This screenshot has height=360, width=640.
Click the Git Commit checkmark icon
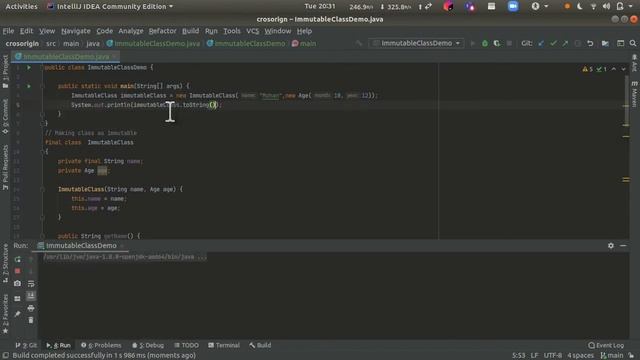pos(553,43)
